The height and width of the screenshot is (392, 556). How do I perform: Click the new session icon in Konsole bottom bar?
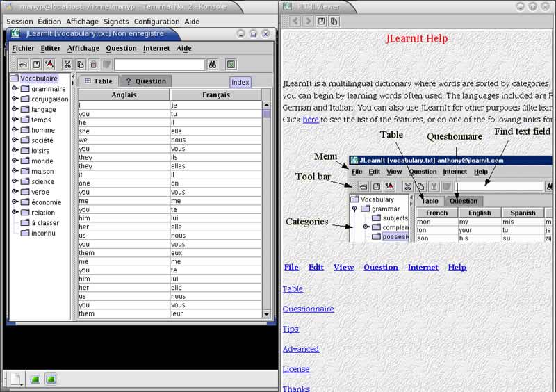(x=17, y=379)
